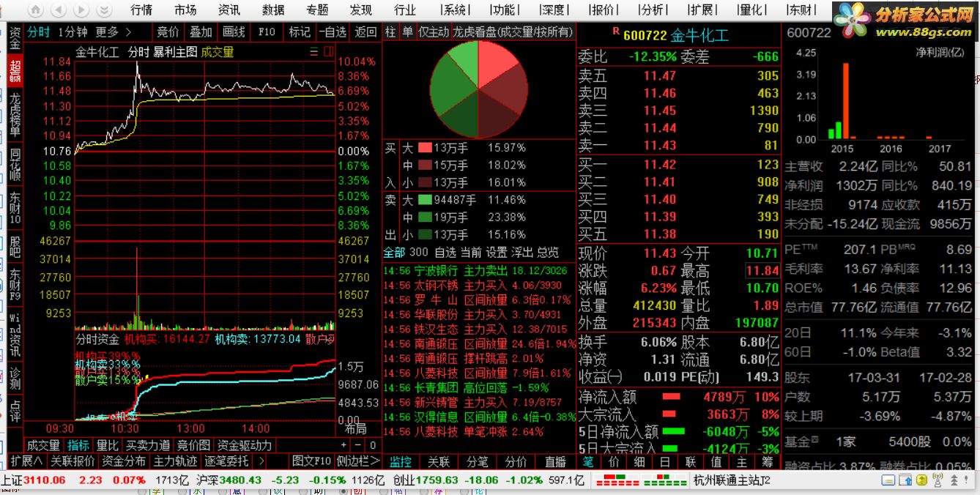The image size is (980, 495).
Task: Open the 主力轨迹 tab
Action: [175, 461]
